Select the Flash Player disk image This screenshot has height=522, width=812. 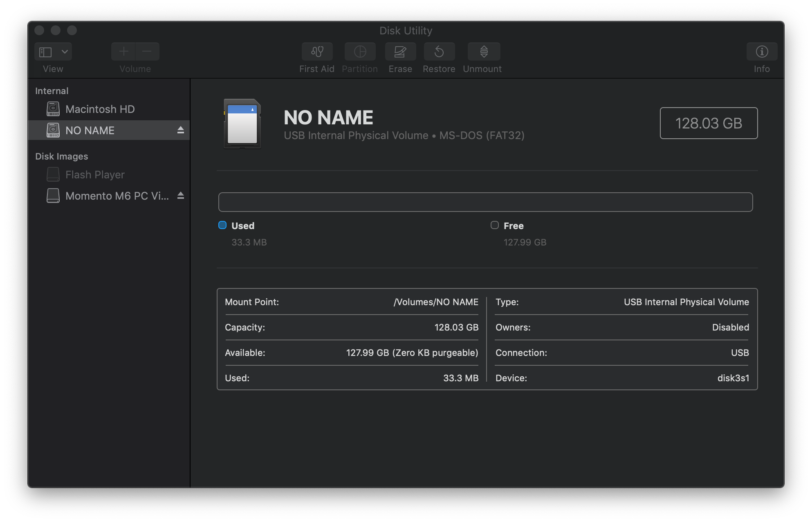tap(95, 175)
